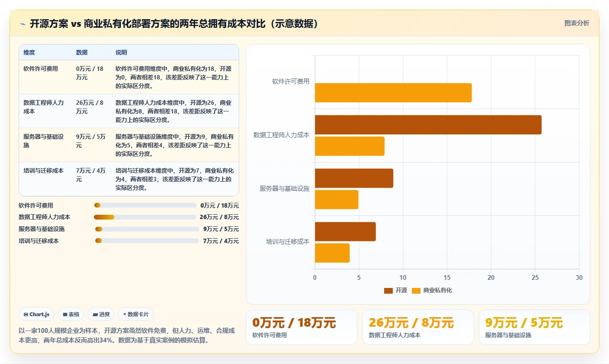Open the 26万元 / 8万元 data card
This screenshot has width=609, height=364.
click(418, 327)
